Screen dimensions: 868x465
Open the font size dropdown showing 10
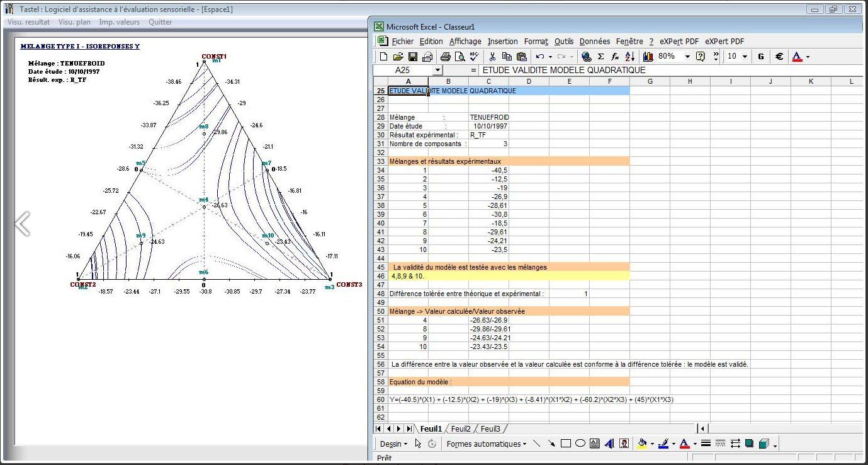click(745, 57)
